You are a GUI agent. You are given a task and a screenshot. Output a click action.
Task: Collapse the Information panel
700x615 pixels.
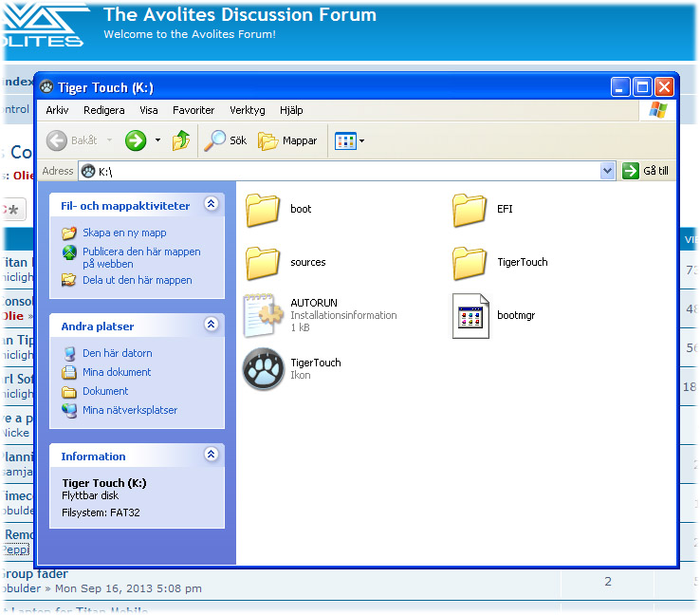212,455
